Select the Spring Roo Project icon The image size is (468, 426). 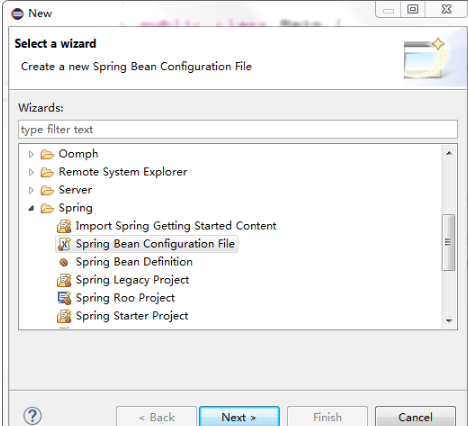point(64,298)
